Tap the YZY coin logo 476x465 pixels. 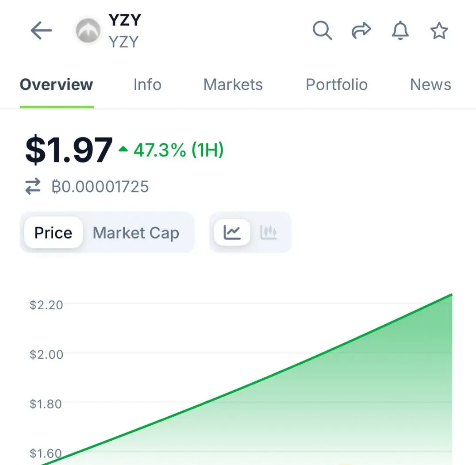[88, 31]
